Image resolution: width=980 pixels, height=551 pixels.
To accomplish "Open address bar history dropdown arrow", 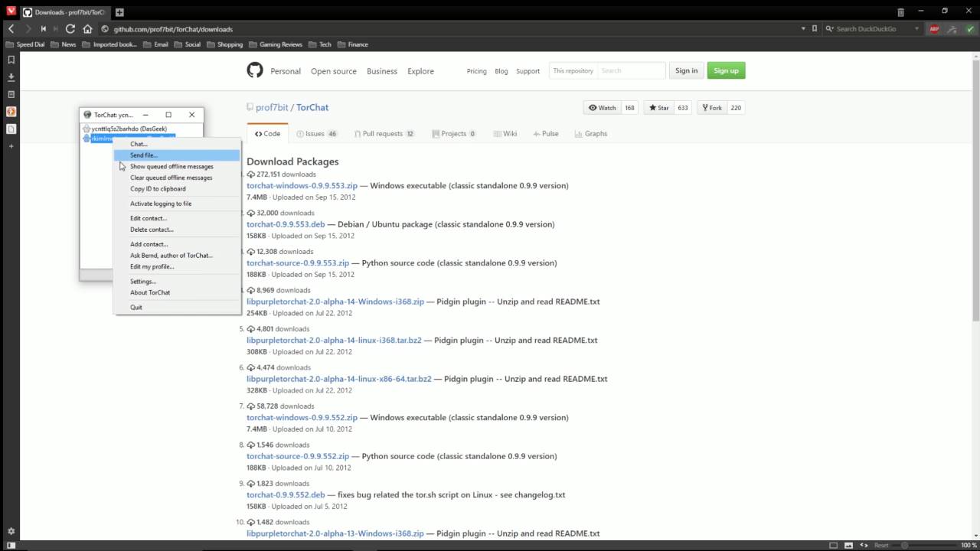I will point(803,28).
